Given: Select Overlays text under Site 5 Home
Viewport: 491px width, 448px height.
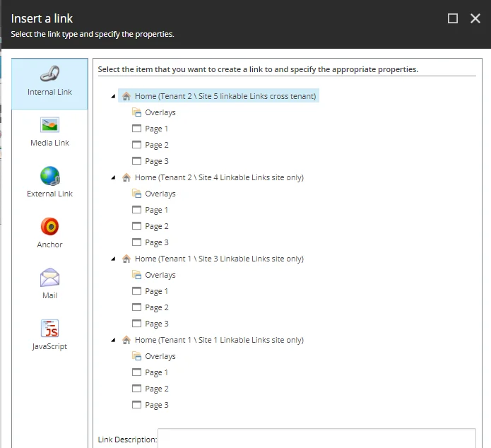Looking at the screenshot, I should tap(160, 112).
